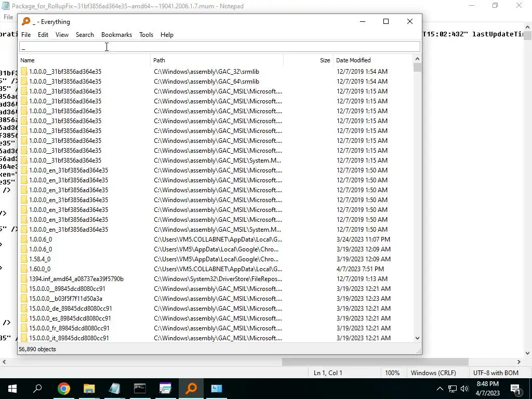Viewport: 532px width, 399px height.
Task: Open File Explorer from taskbar
Action: [89, 389]
